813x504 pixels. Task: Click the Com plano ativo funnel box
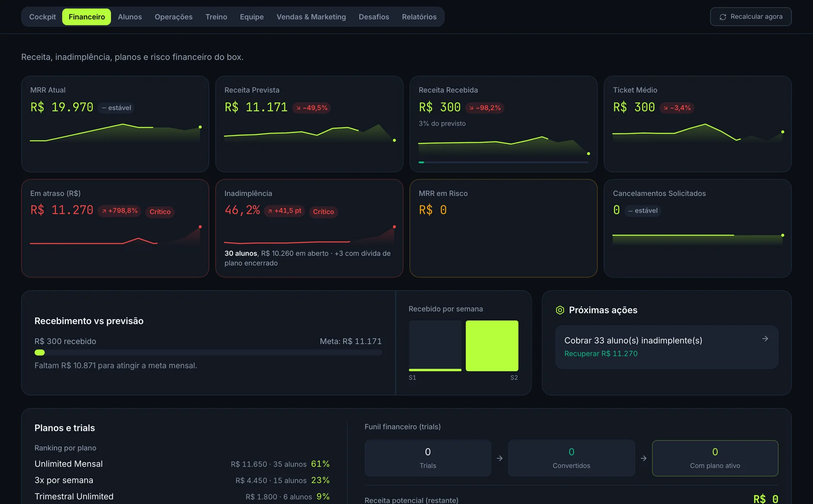coord(715,458)
